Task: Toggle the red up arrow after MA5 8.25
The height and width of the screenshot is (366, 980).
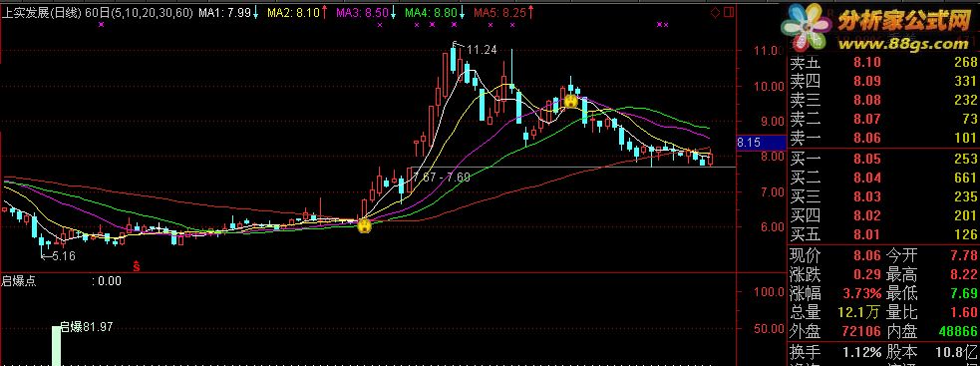Action: tap(530, 12)
